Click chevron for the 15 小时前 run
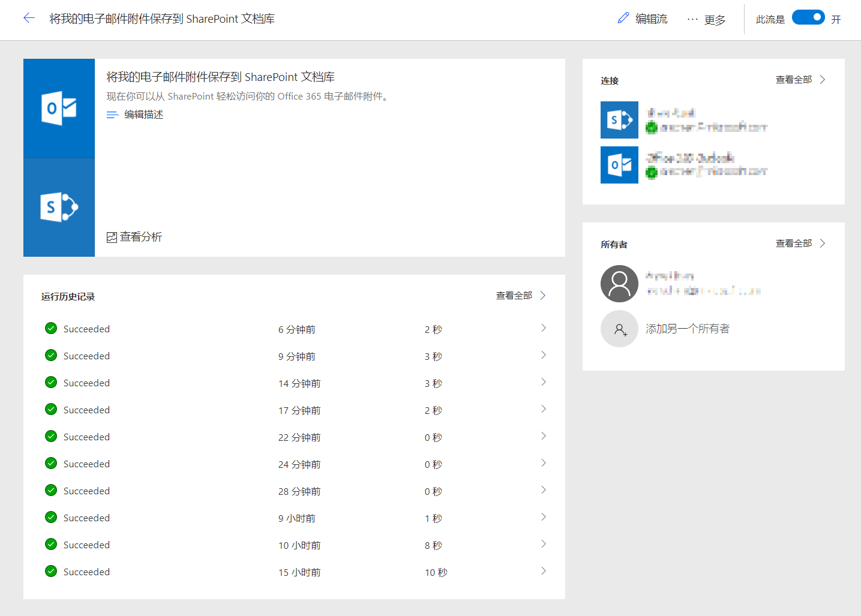Screen dimensions: 861x616 click(x=544, y=571)
